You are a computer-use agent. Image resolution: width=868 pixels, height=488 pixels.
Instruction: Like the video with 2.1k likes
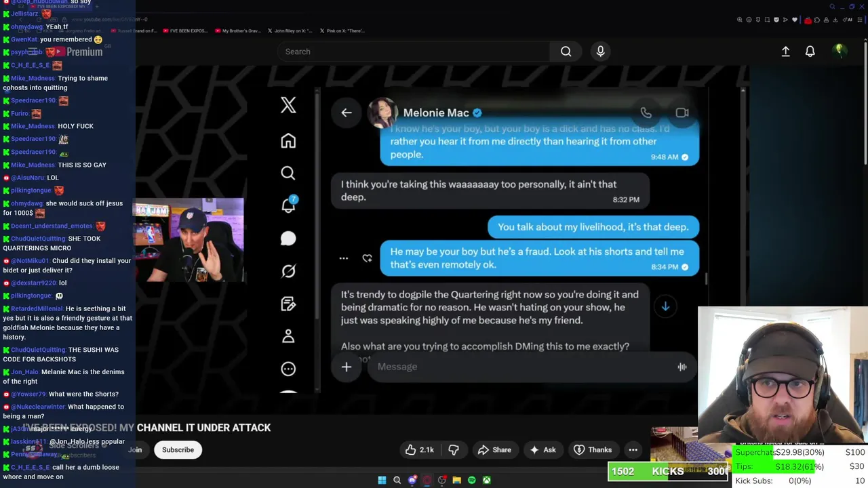point(420,450)
